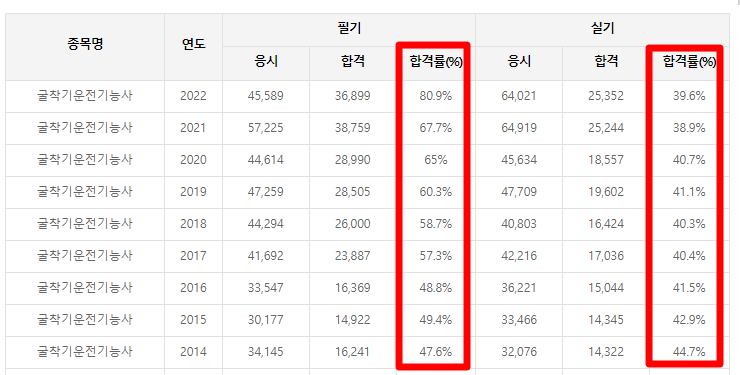Viewport: 740px width, 375px height.
Task: Click the 25,352 practical pass cell
Action: [x=606, y=96]
